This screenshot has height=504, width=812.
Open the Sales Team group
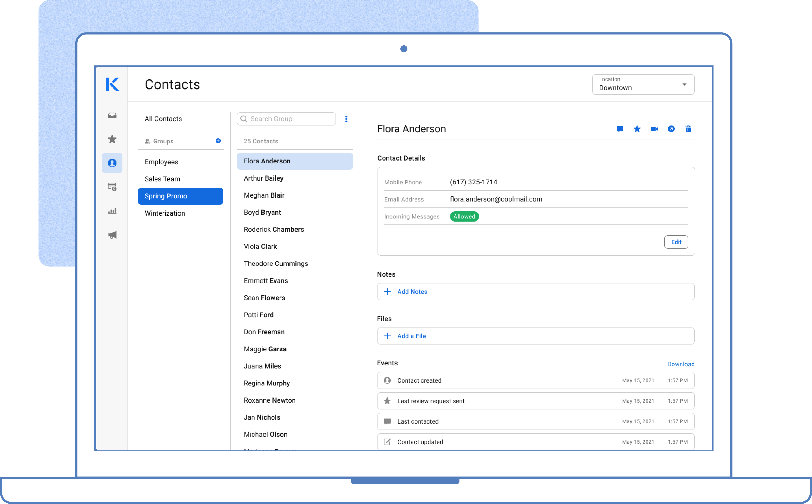162,179
